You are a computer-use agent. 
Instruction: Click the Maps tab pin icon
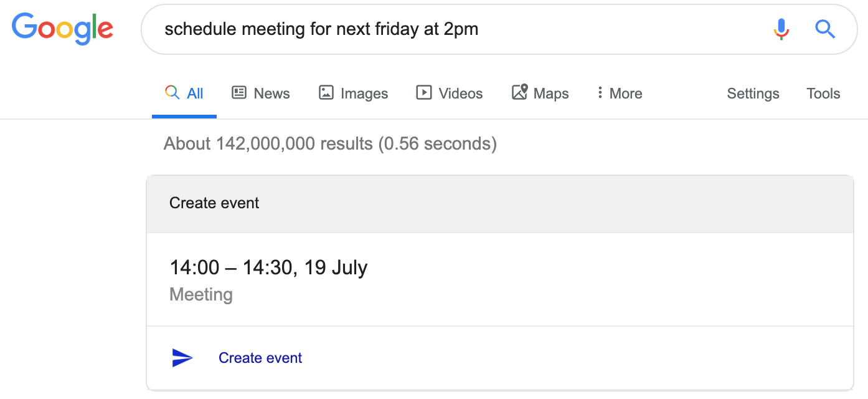point(519,93)
